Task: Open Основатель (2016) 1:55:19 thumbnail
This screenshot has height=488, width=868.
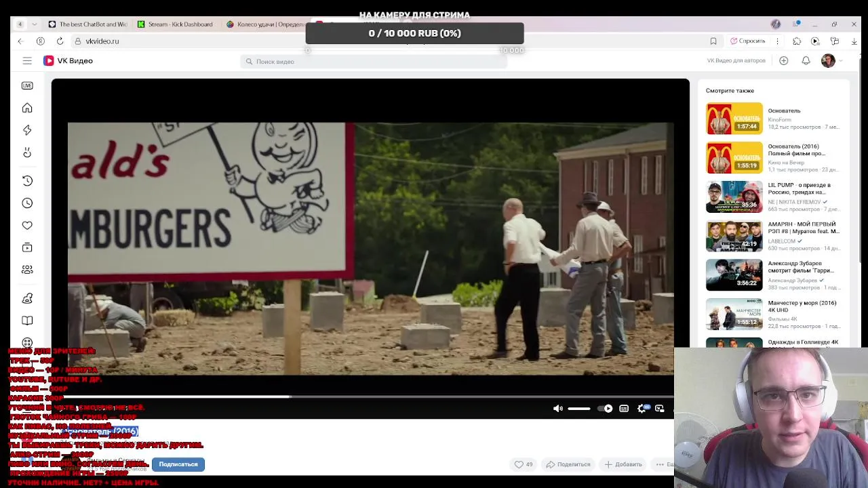Action: click(x=734, y=157)
